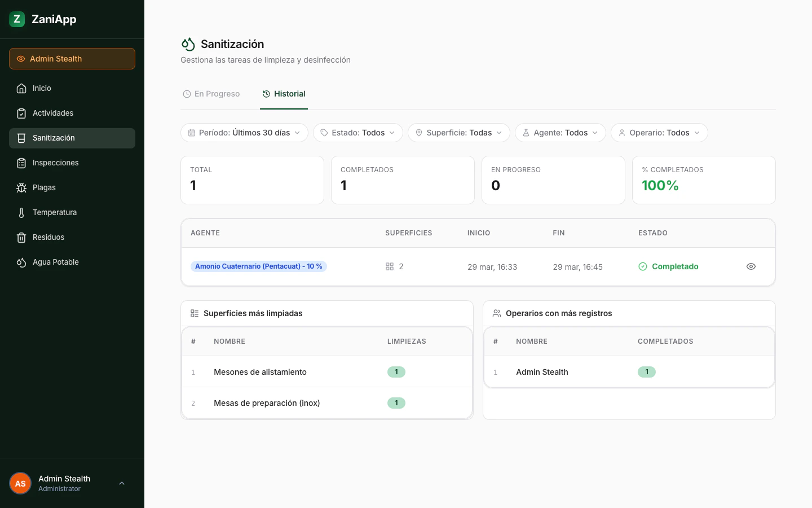Open the Agente: Todos filter dropdown
Image resolution: width=812 pixels, height=508 pixels.
click(561, 133)
